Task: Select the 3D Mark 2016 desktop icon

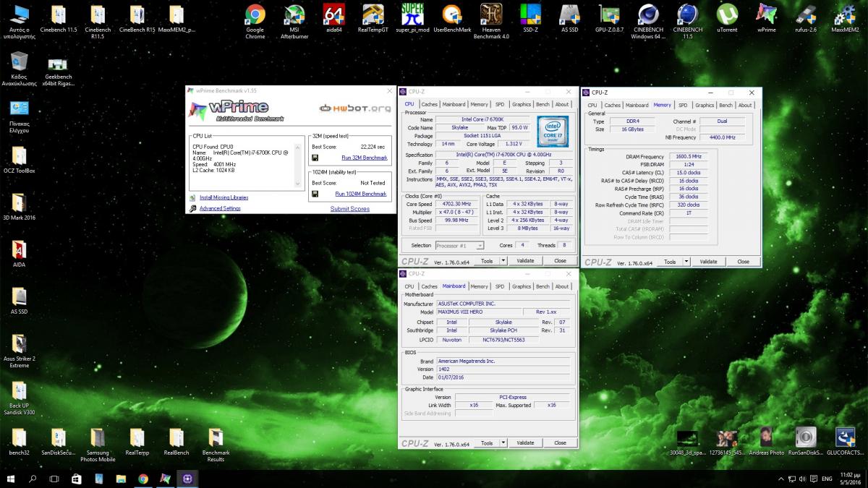Action: [19, 207]
